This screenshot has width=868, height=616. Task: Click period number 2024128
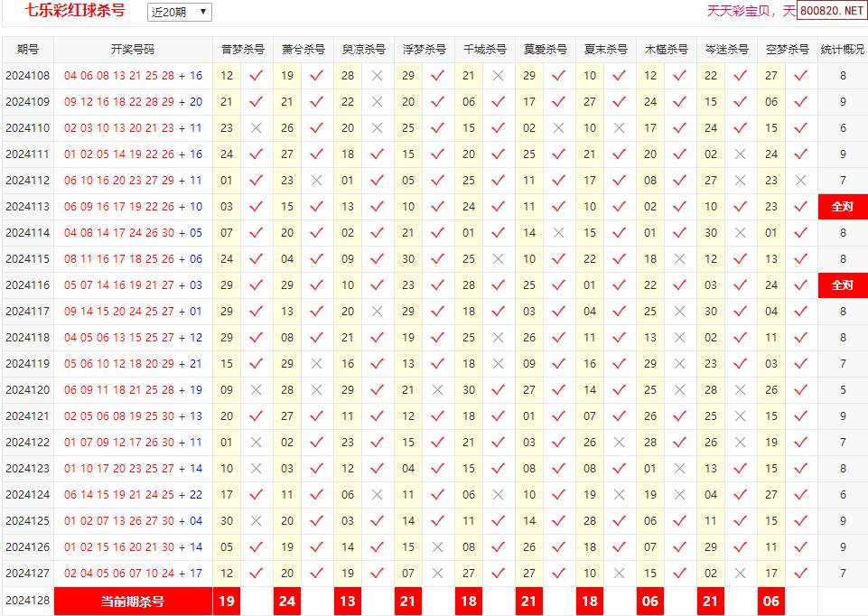coord(28,601)
